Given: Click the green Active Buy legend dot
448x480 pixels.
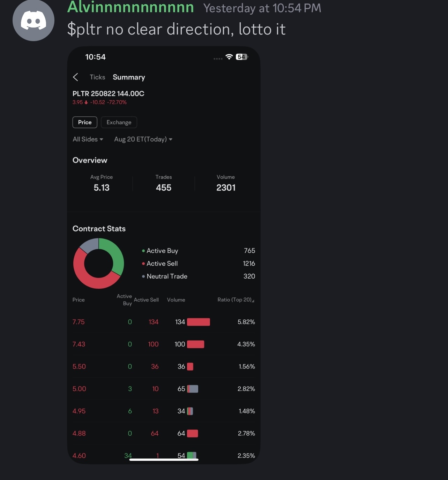Looking at the screenshot, I should click(143, 251).
